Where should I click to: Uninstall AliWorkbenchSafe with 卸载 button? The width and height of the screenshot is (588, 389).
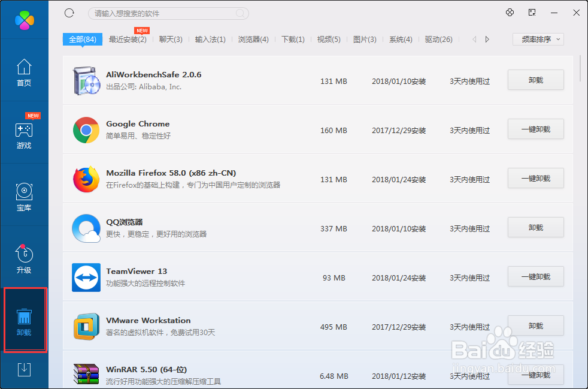pos(536,80)
